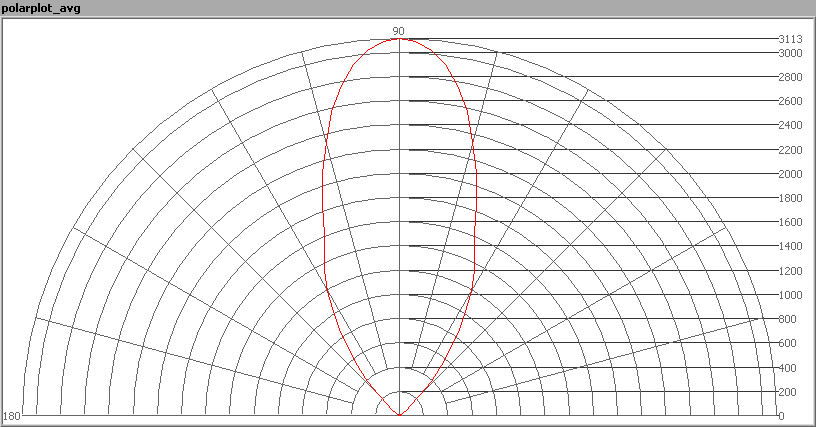This screenshot has width=816, height=427.
Task: Click the 3000 scale label
Action: 790,53
